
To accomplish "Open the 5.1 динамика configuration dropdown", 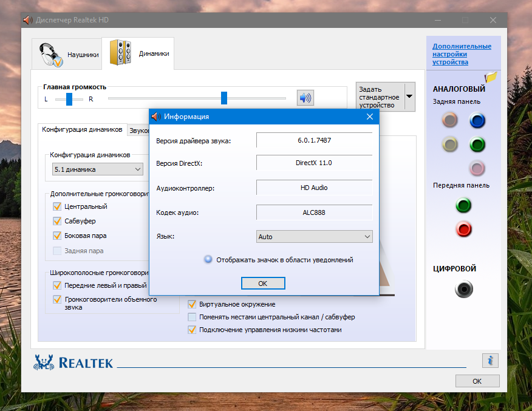I will [x=98, y=169].
